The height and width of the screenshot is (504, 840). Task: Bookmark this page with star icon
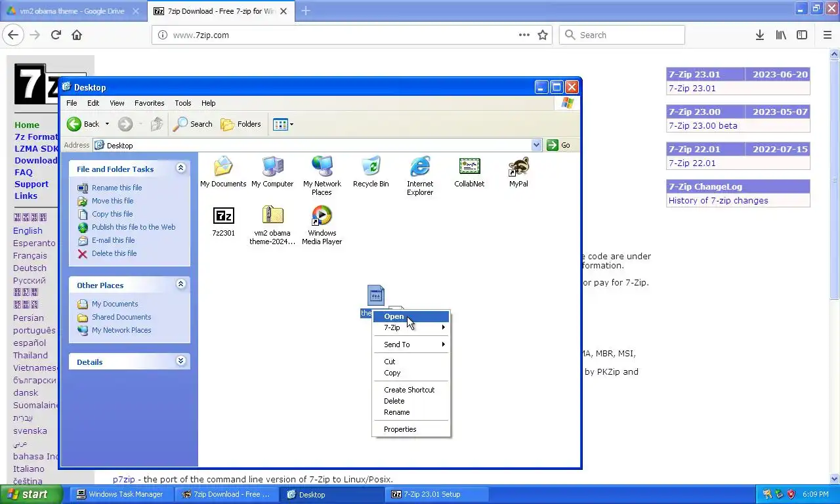pos(543,35)
